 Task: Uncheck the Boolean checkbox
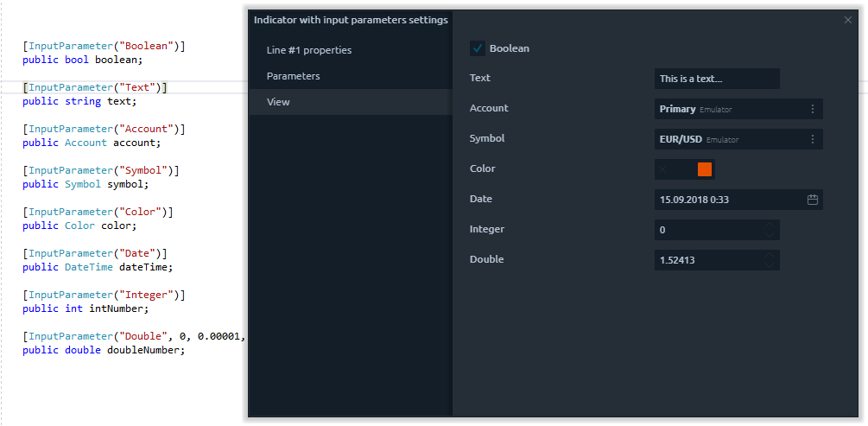(x=477, y=48)
